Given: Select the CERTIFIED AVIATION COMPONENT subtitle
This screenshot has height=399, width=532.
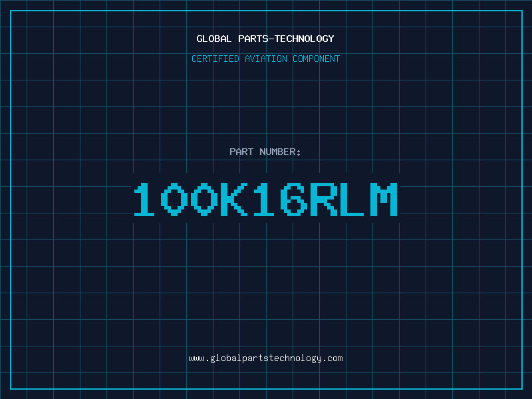Looking at the screenshot, I should pyautogui.click(x=265, y=59).
